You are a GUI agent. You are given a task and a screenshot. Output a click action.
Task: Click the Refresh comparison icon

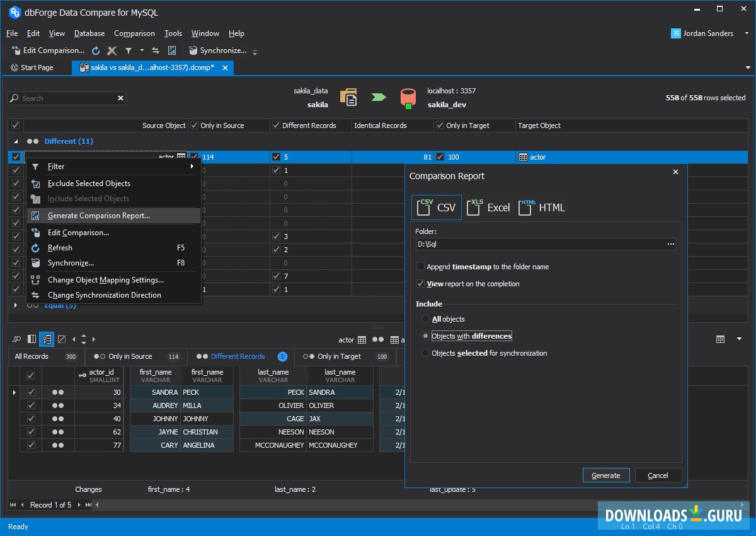pyautogui.click(x=96, y=50)
